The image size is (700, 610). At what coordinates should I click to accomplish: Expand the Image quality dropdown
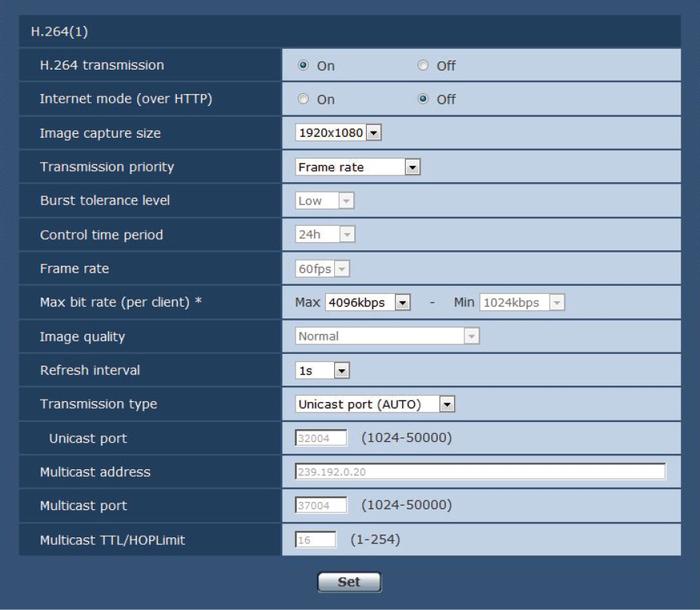tap(387, 336)
